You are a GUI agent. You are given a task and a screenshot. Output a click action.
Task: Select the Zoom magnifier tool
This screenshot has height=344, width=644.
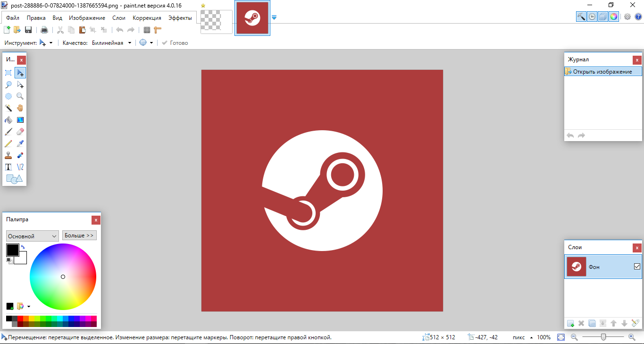(20, 96)
